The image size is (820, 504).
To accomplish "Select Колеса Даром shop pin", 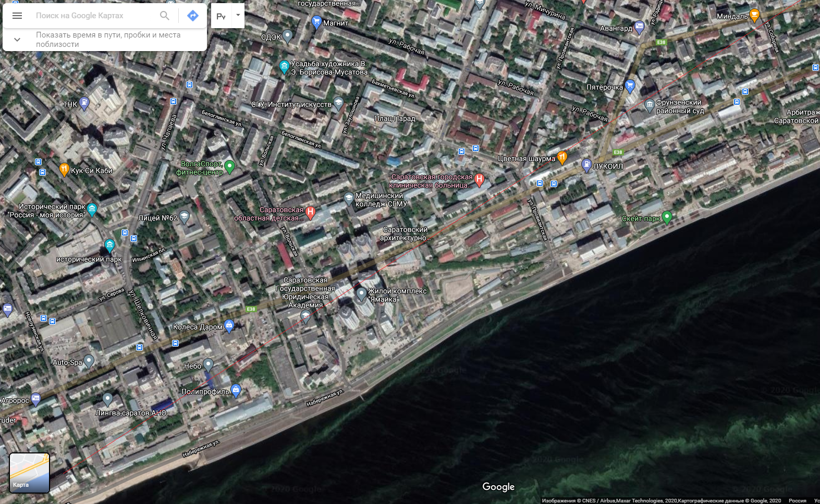I will 229,326.
